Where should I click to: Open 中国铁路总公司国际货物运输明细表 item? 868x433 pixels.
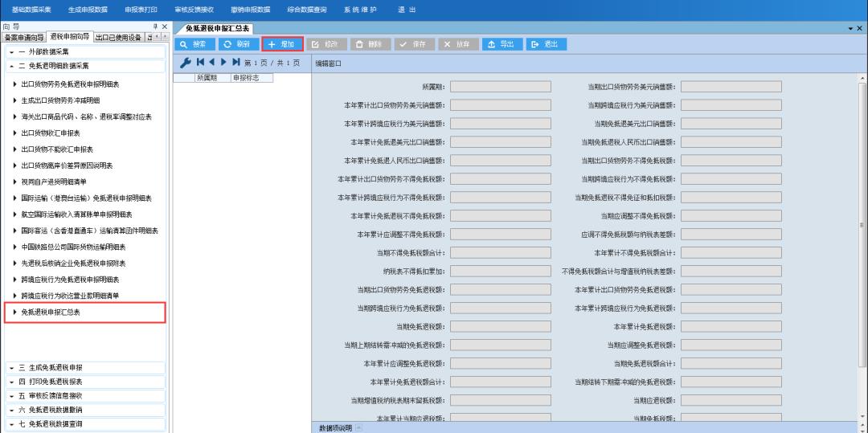click(x=74, y=247)
